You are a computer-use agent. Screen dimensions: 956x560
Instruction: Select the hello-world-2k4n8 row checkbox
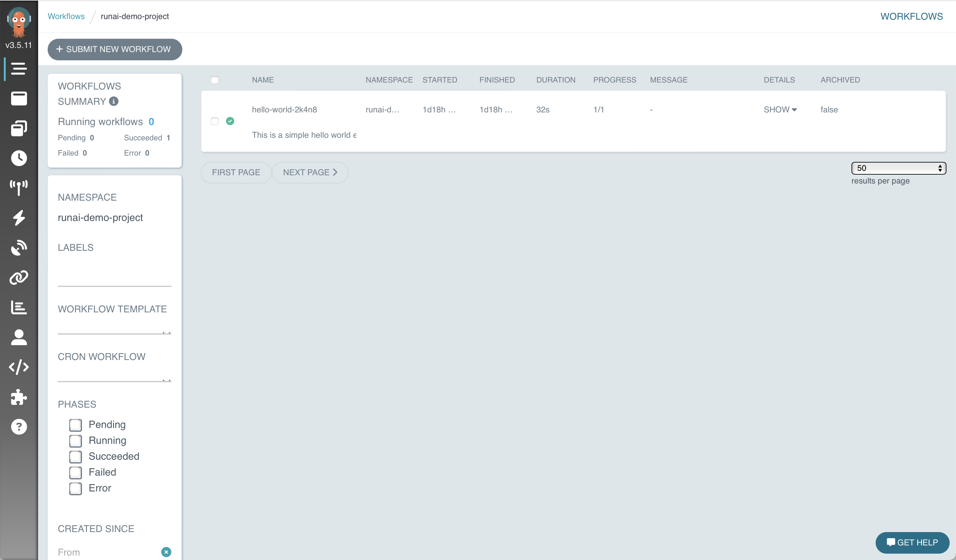click(214, 121)
